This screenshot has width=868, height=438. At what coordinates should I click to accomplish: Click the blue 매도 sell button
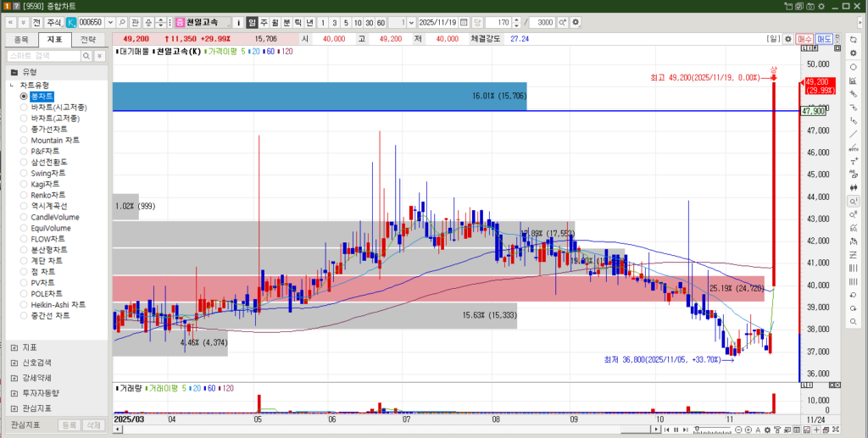coord(824,39)
